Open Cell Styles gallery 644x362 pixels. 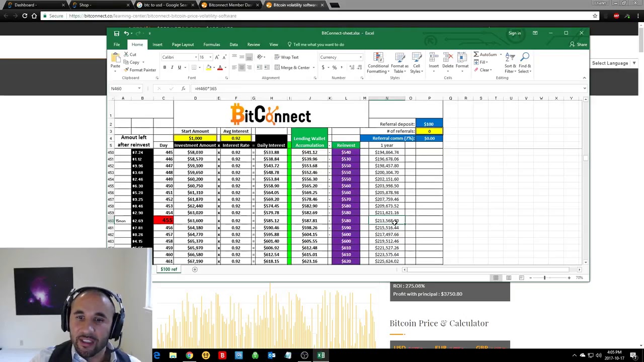(416, 63)
